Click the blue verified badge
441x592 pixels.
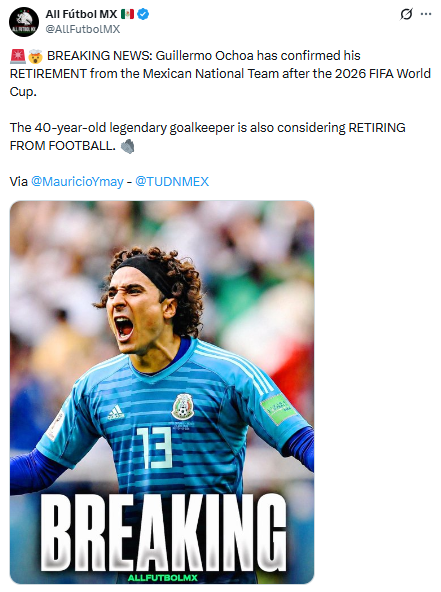143,14
